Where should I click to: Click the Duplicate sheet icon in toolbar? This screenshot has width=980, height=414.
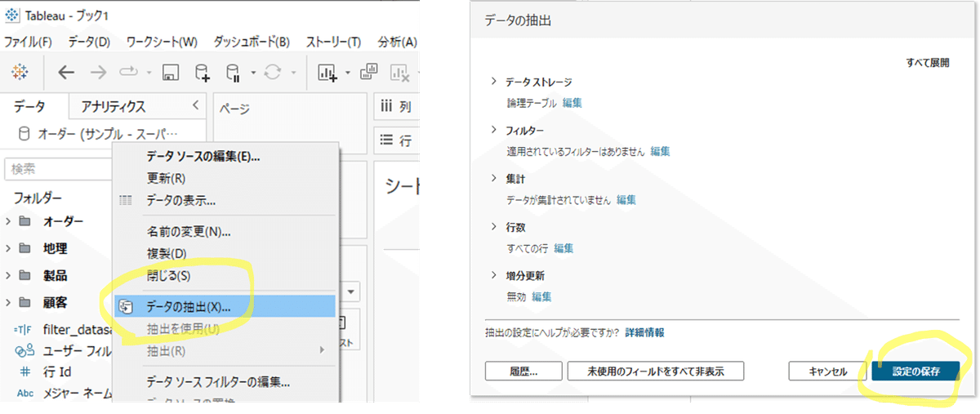[x=368, y=73]
